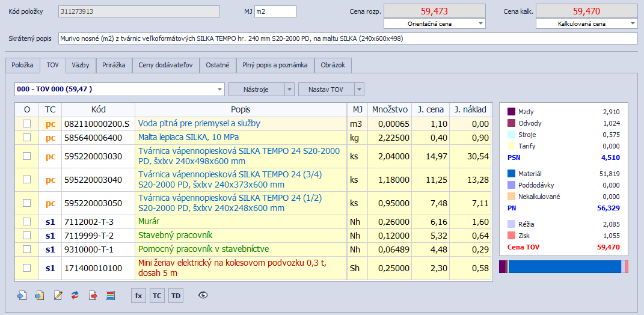Click the pencil edit icon below the table
Image resolution: width=644 pixels, height=315 pixels.
(x=58, y=295)
